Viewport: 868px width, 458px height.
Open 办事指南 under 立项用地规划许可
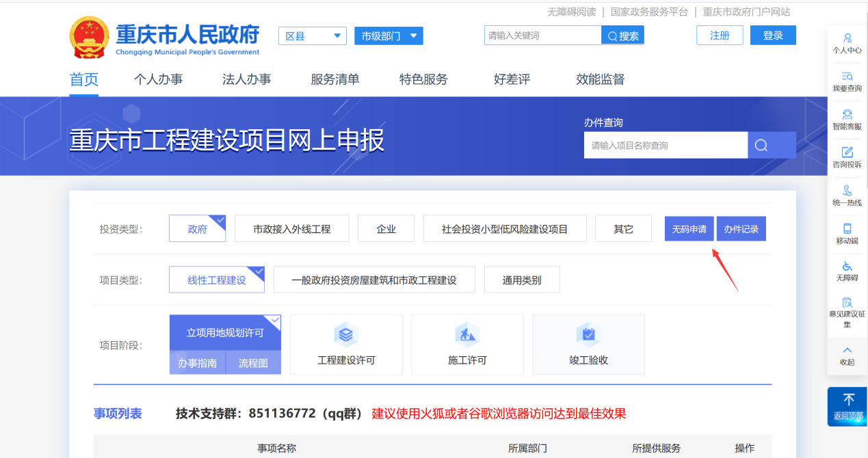click(197, 363)
